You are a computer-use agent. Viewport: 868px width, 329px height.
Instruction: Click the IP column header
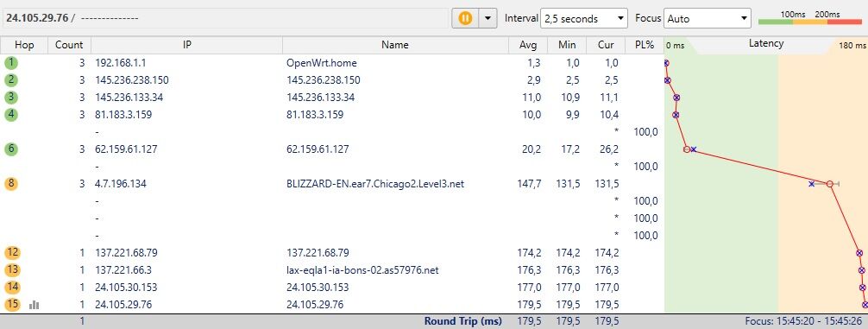(187, 45)
